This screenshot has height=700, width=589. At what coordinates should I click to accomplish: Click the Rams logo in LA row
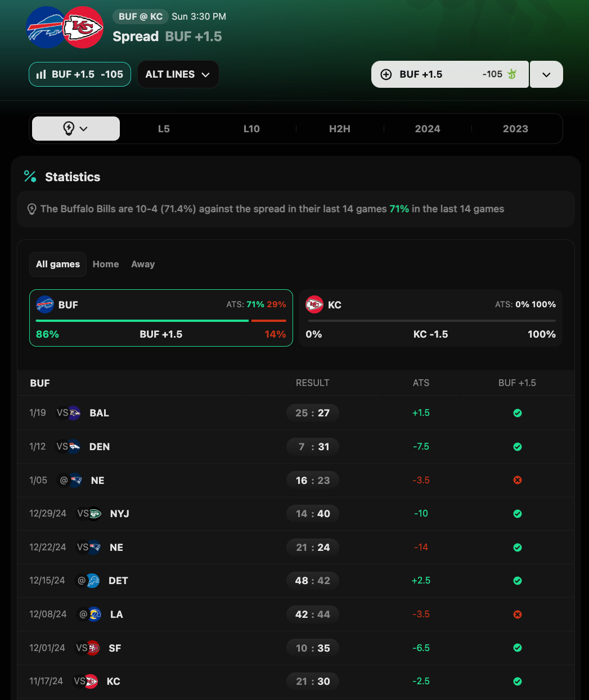click(95, 614)
